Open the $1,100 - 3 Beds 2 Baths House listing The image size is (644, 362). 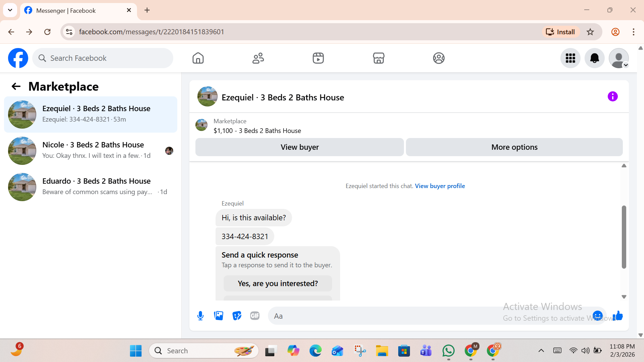257,131
